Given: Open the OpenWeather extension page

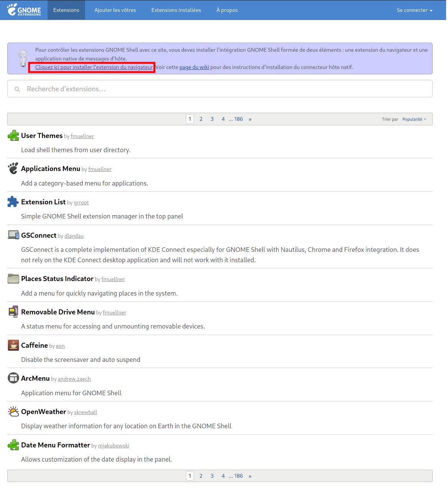Looking at the screenshot, I should [44, 412].
